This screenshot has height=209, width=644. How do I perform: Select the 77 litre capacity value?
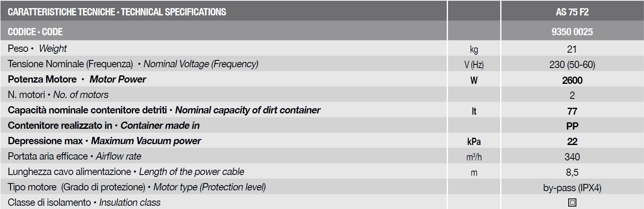[572, 111]
